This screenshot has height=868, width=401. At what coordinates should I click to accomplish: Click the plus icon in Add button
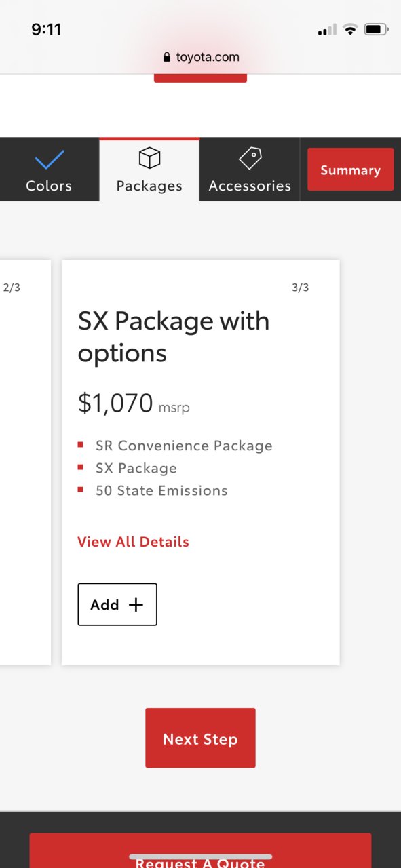click(136, 605)
